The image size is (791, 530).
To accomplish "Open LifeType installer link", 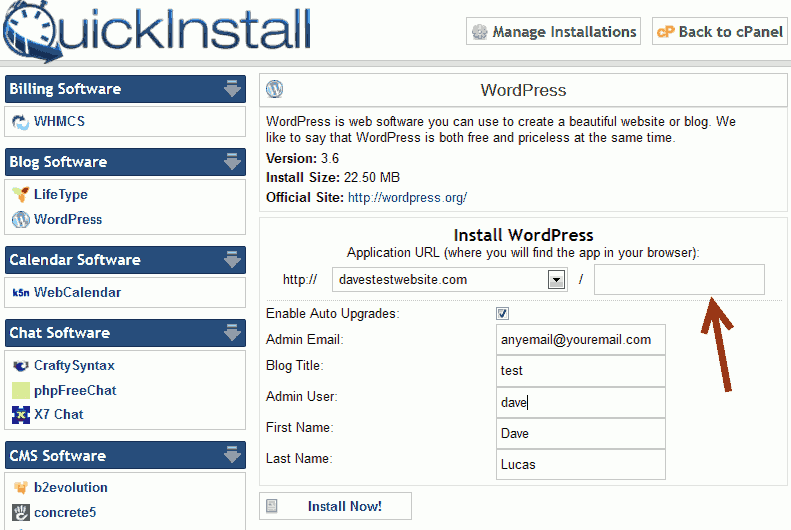I will point(61,194).
